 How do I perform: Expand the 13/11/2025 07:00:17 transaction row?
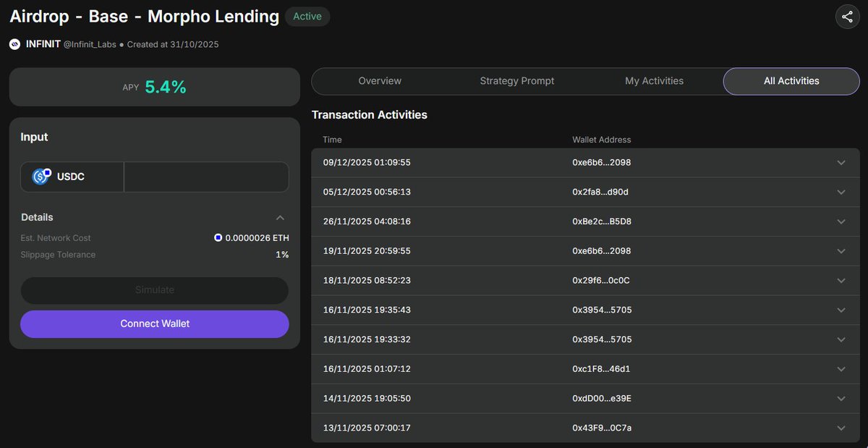coord(585,428)
